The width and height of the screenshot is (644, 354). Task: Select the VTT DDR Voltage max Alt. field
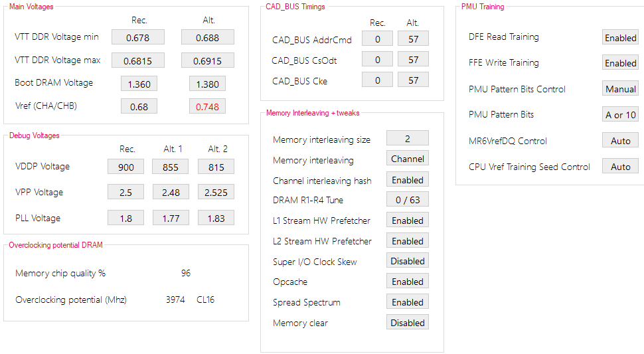[x=207, y=60]
